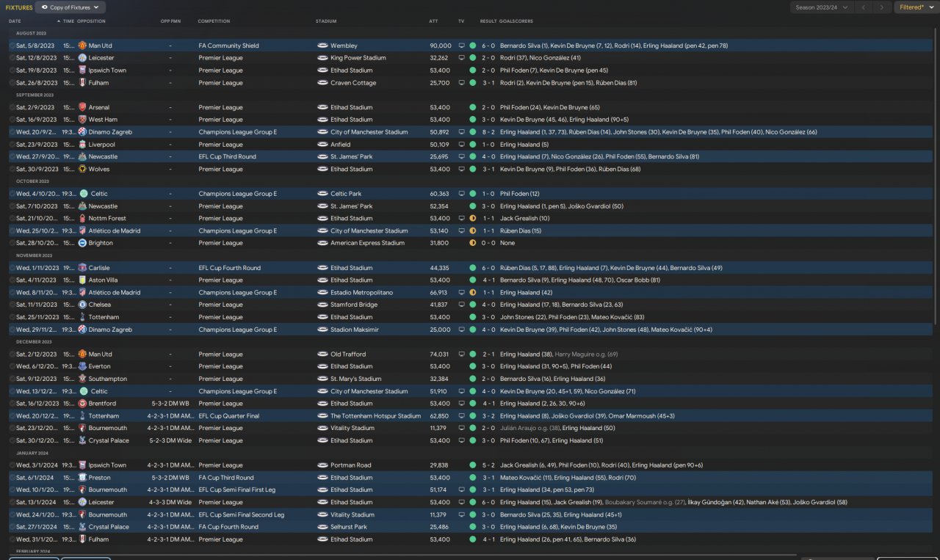Click American Express Stadium name
Viewport: 940px width, 560px height.
pos(367,243)
